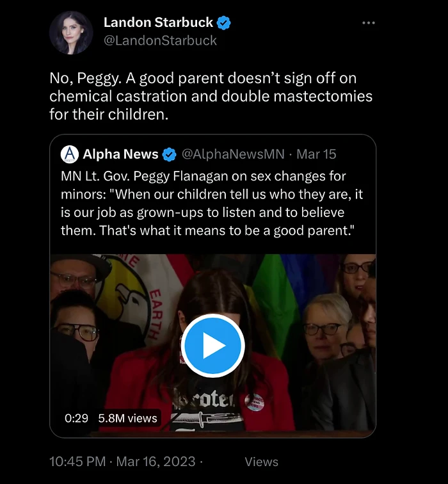Click the 0:29 video duration indicator
Screen dimensions: 448x484
(x=76, y=418)
